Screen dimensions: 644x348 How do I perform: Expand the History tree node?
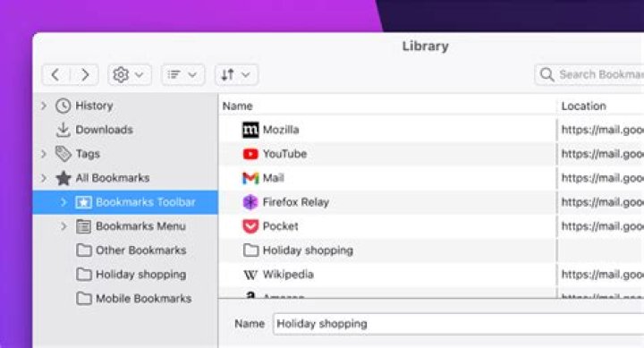pyautogui.click(x=44, y=106)
